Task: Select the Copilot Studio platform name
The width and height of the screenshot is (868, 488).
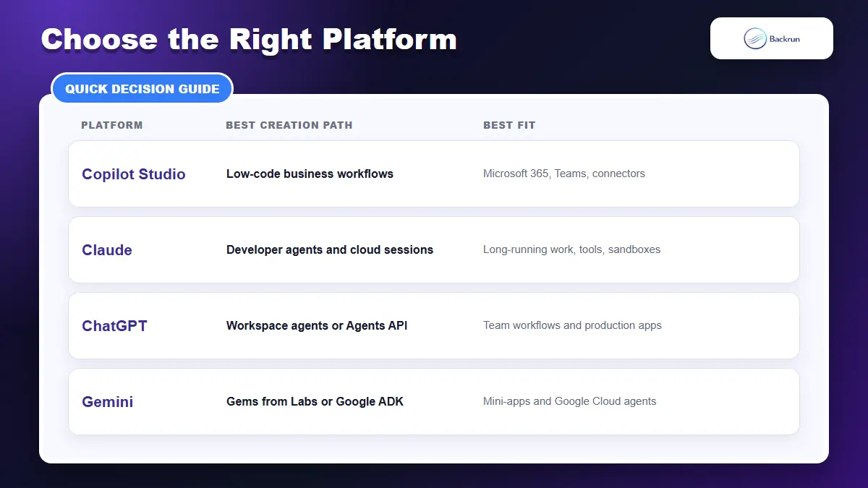Action: 134,174
